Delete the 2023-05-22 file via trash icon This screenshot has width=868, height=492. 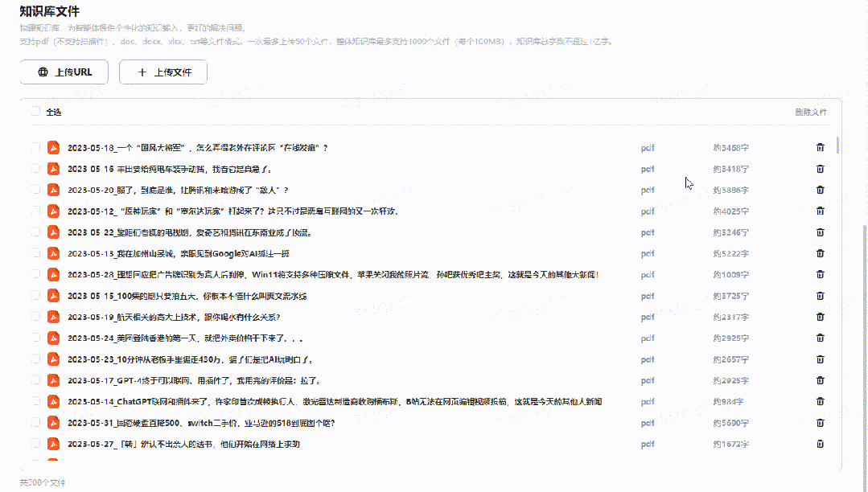820,232
